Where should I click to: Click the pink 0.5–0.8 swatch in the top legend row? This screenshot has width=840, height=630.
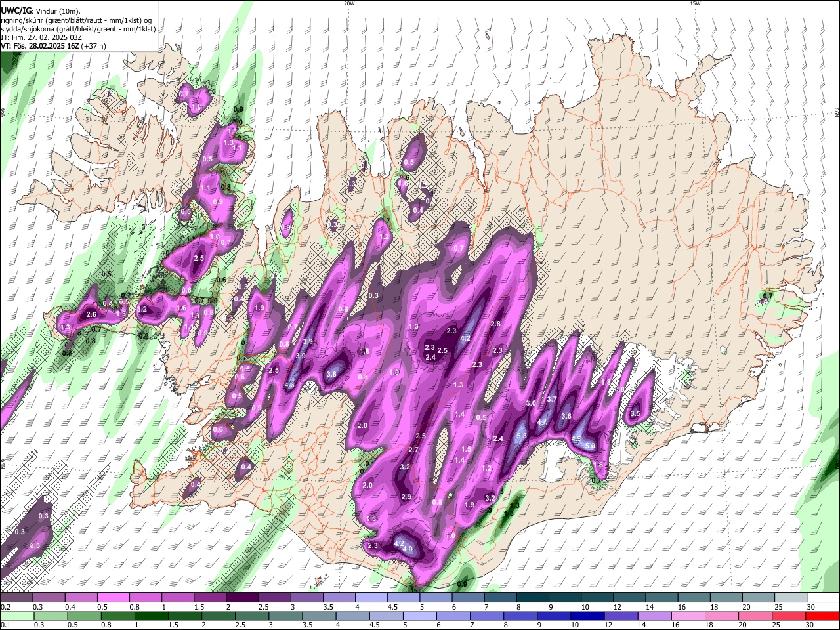[x=114, y=598]
